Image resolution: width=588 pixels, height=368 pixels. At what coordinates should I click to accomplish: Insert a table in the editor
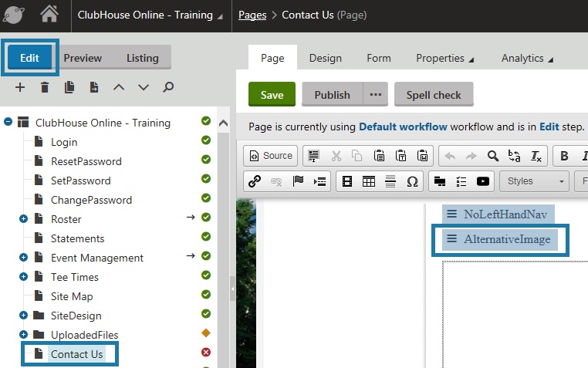pyautogui.click(x=369, y=181)
